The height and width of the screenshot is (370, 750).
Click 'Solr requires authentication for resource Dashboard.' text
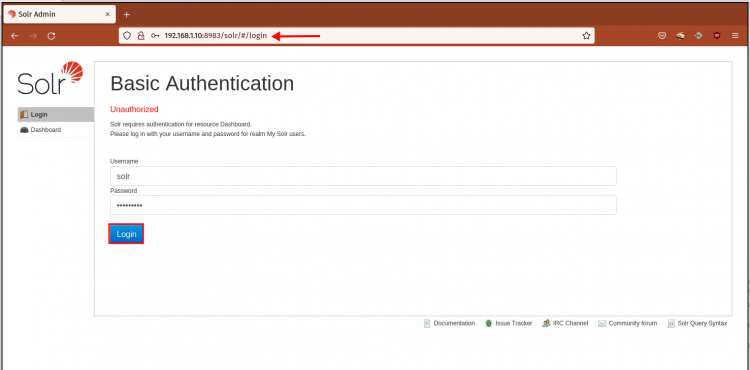click(181, 125)
